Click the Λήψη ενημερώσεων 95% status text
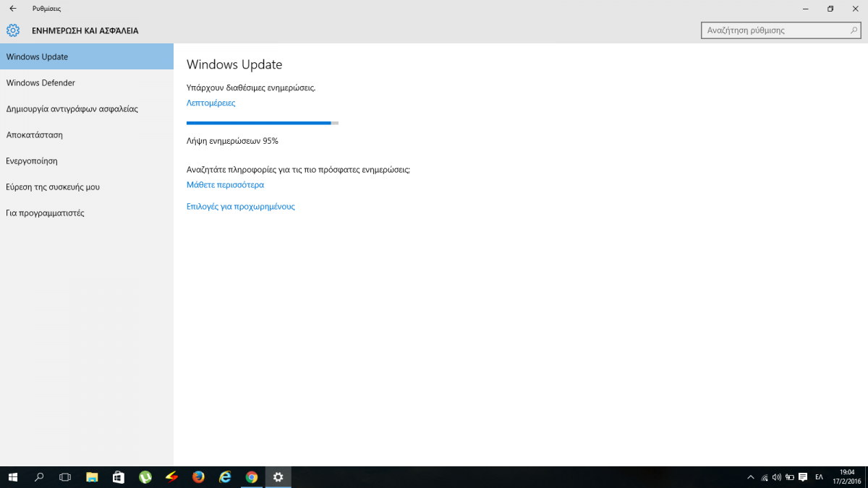This screenshot has width=868, height=488. click(232, 140)
